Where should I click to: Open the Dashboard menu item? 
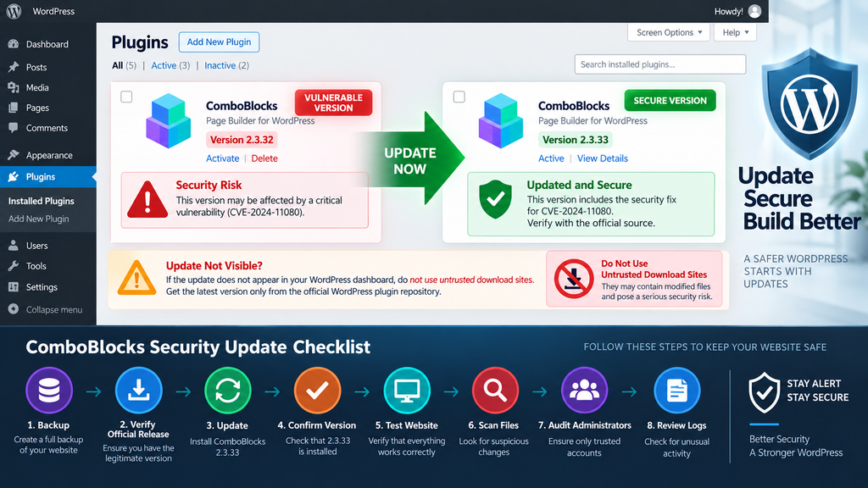47,44
